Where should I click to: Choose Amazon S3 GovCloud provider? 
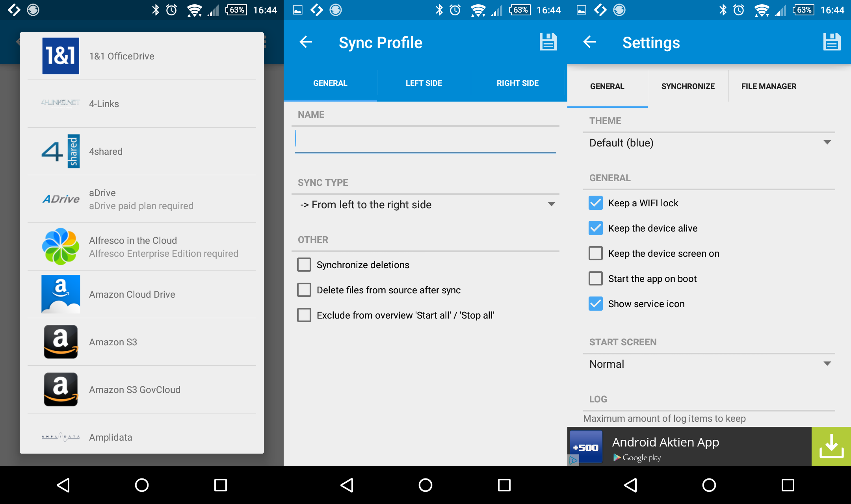[x=142, y=389]
